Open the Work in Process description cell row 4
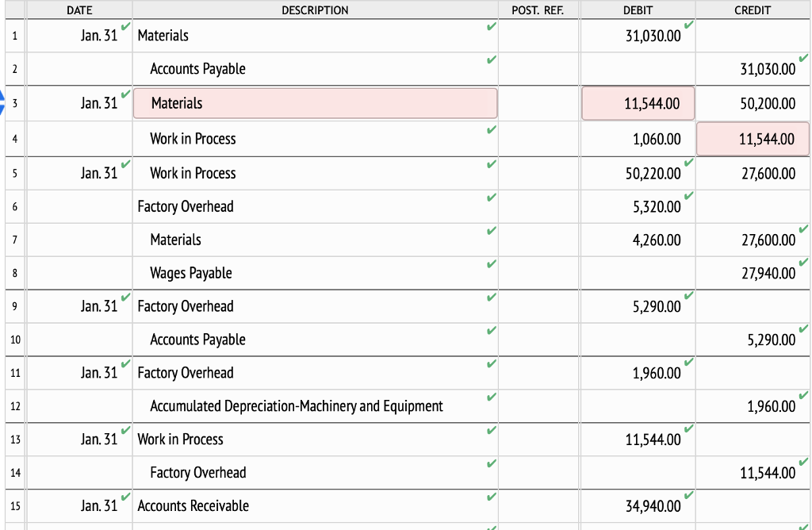 click(314, 139)
